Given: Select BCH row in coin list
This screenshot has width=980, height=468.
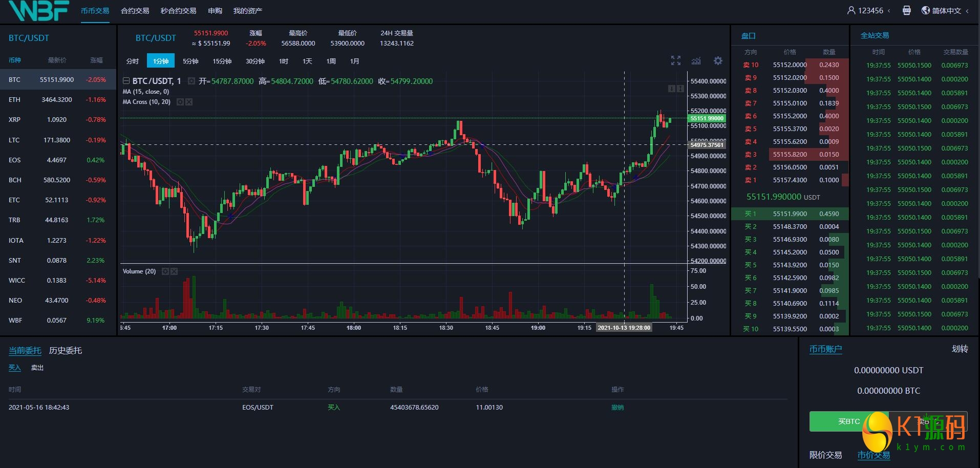Looking at the screenshot, I should pyautogui.click(x=58, y=180).
